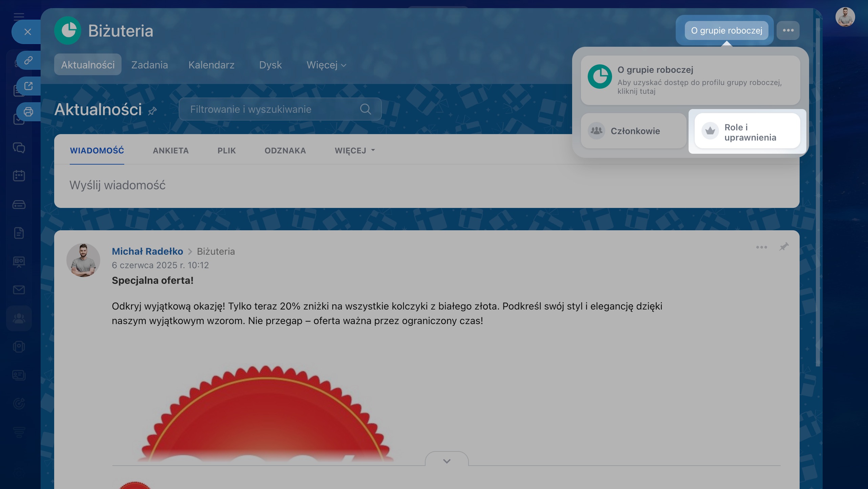
Task: Open the mail icon in left sidebar
Action: tap(19, 290)
